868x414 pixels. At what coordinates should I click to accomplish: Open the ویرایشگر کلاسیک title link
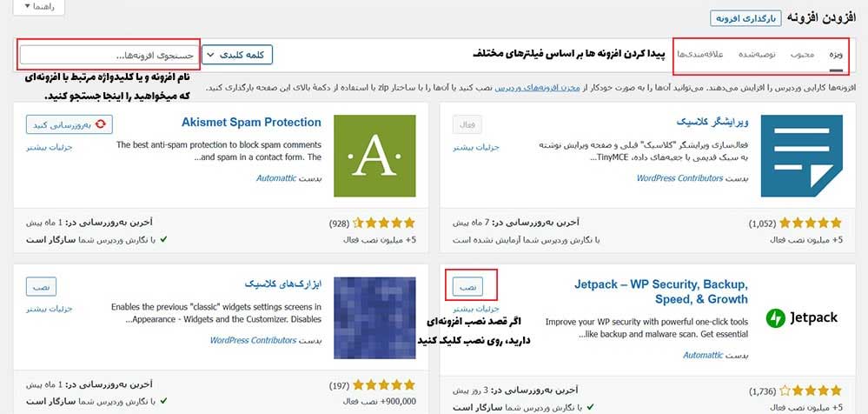[712, 122]
